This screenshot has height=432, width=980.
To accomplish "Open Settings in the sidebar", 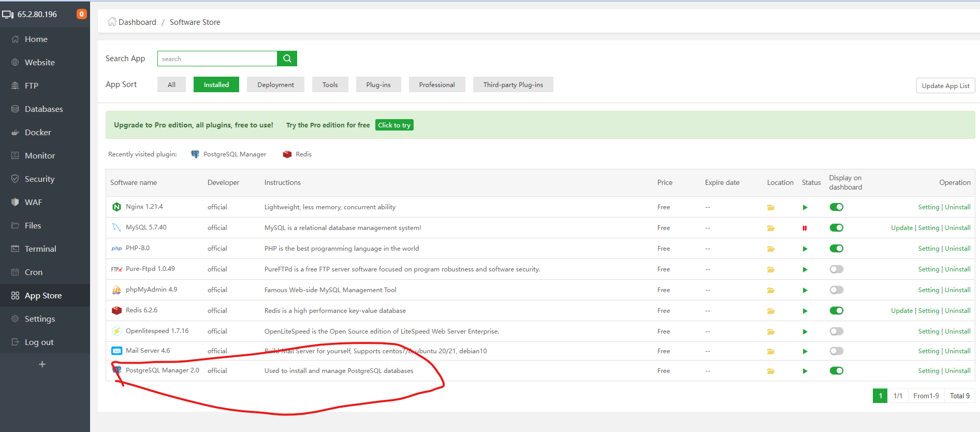I will (x=45, y=319).
